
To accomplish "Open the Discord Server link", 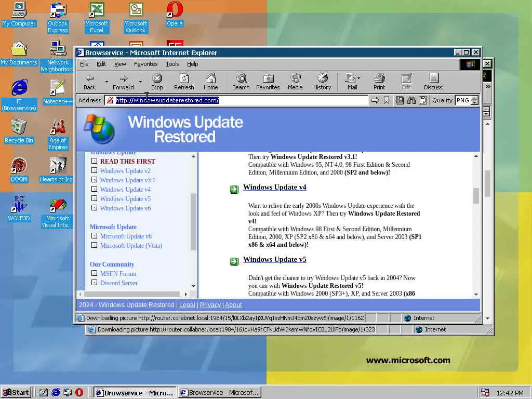I will pos(119,283).
